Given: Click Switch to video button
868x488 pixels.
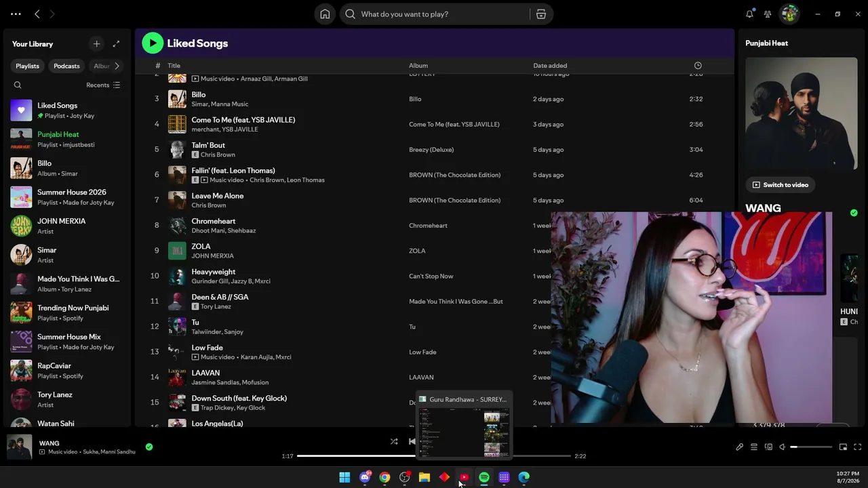Looking at the screenshot, I should 781,185.
